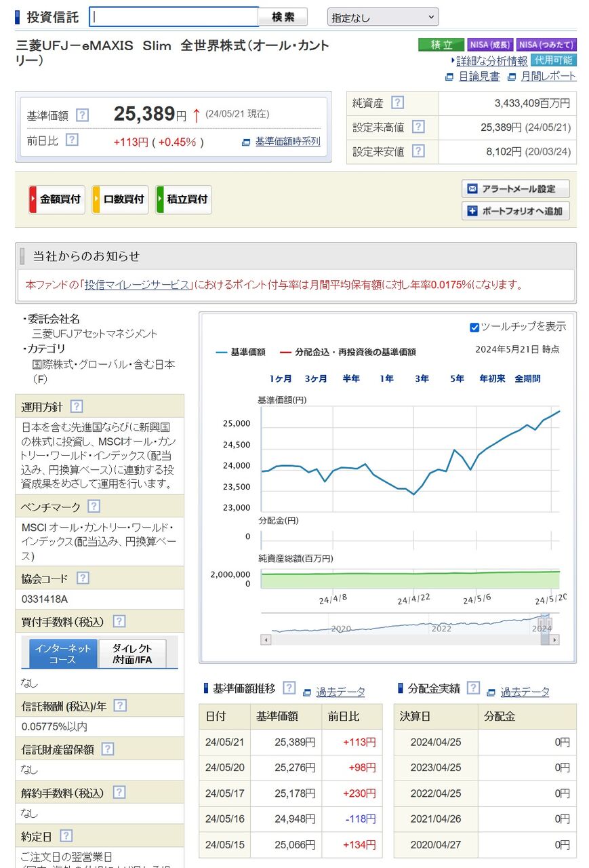Click the 検索 button
Viewport: 589px width, 868px height.
tap(283, 17)
